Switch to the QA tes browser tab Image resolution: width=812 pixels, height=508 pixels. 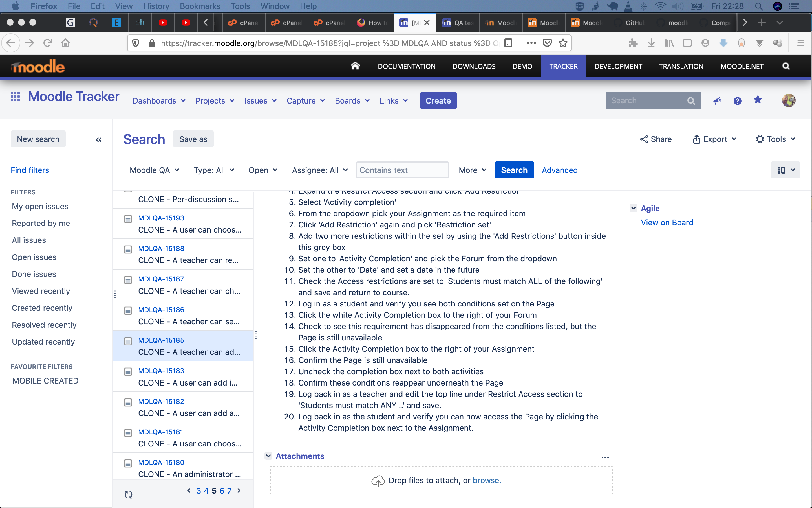(x=458, y=23)
